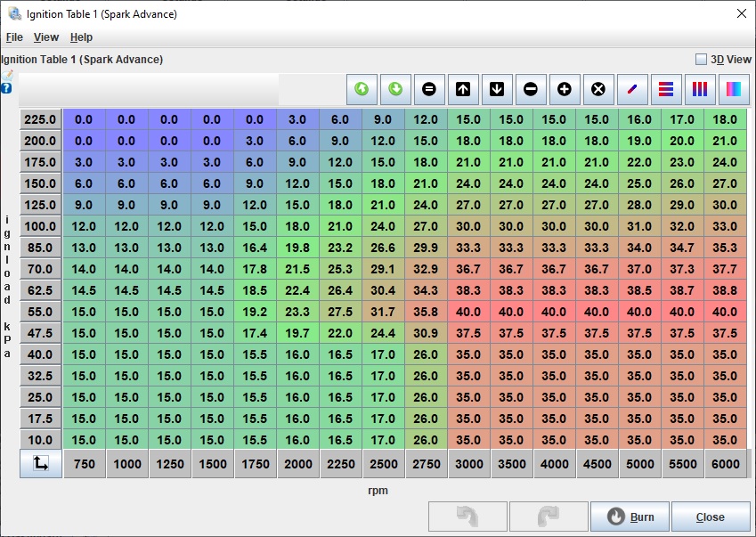
Task: Open the View menu
Action: [x=46, y=37]
